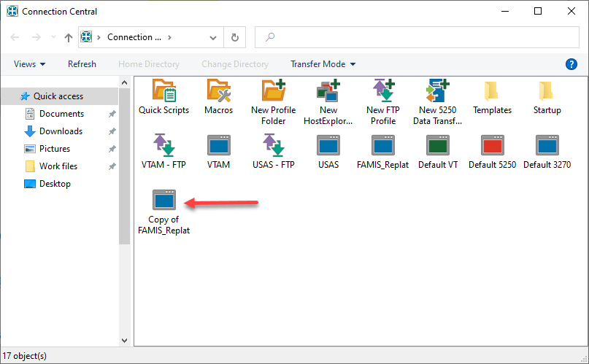This screenshot has height=364, width=589.
Task: Open the Views dropdown menu
Action: click(30, 64)
